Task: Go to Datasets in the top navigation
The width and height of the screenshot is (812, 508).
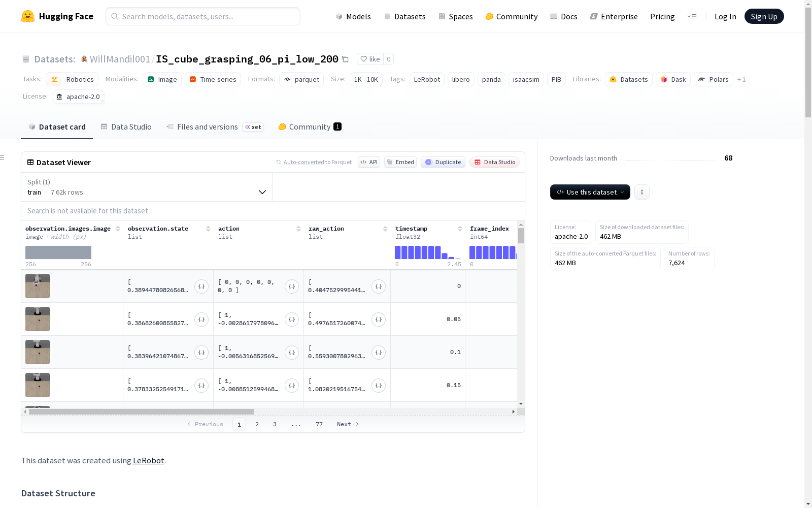Action: tap(404, 16)
